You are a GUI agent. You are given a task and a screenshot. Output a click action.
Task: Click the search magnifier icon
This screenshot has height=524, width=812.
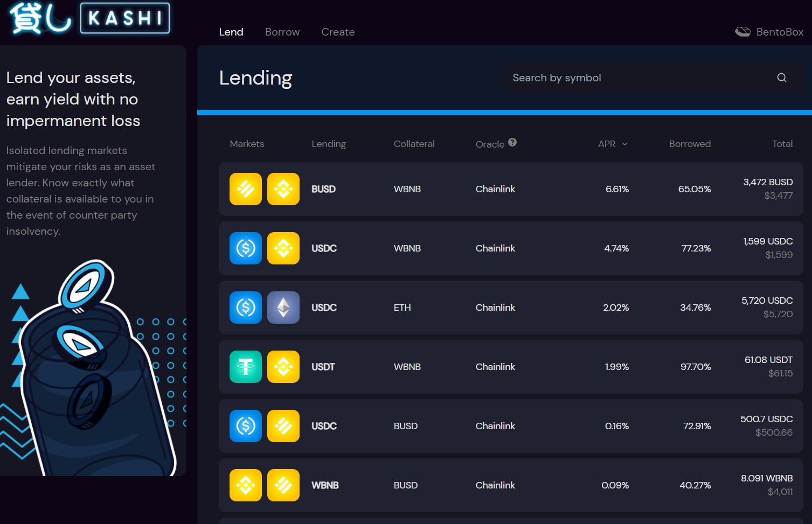tap(782, 78)
